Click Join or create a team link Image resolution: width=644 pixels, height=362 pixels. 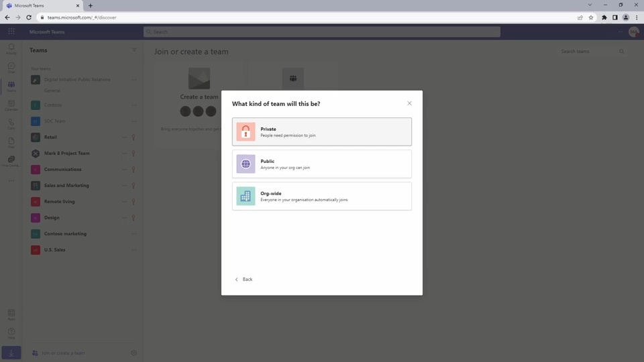click(58, 353)
